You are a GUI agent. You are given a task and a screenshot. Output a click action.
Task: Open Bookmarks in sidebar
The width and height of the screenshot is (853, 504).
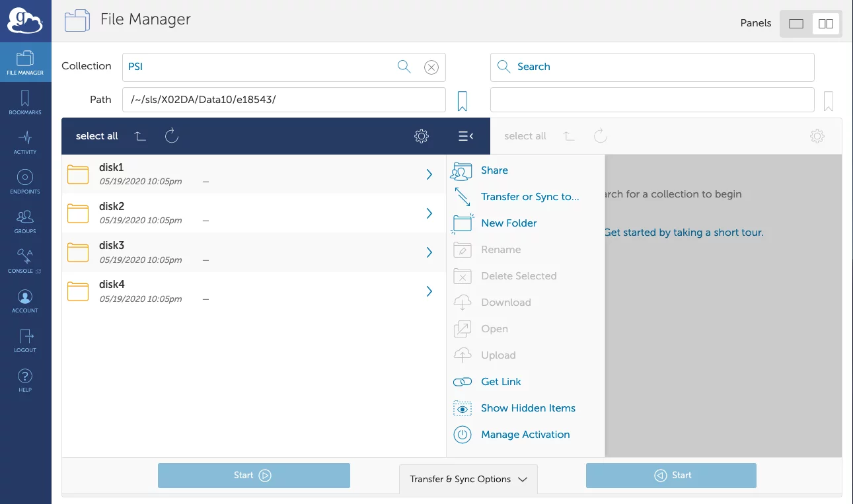[x=25, y=102]
